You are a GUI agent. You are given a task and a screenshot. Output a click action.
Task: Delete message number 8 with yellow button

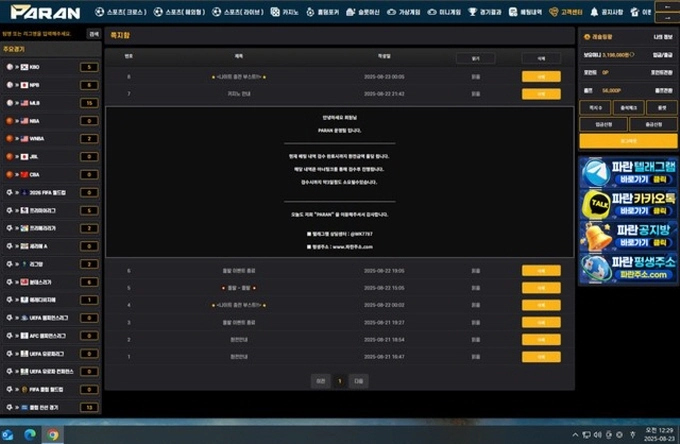point(541,77)
